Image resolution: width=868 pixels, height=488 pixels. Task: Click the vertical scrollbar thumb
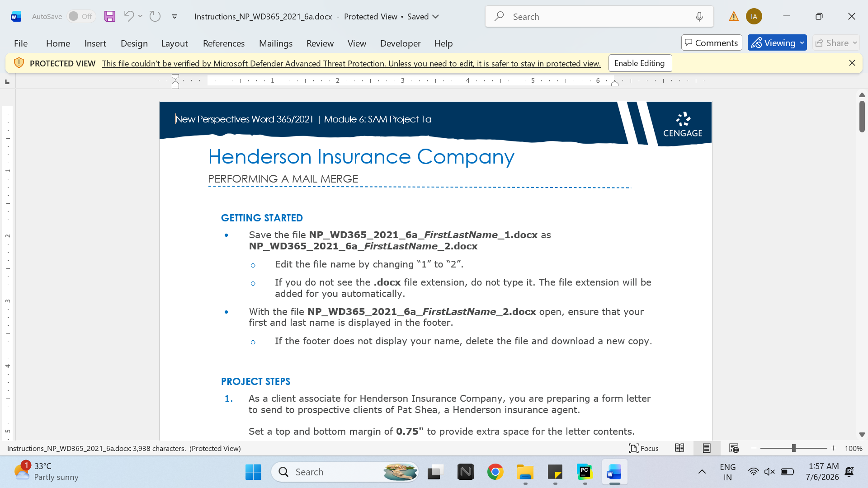[x=862, y=117]
